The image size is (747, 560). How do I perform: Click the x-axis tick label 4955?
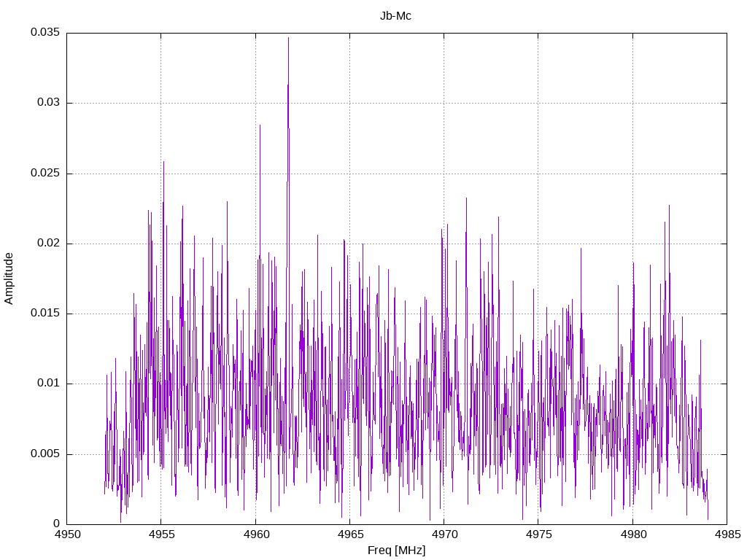tap(161, 534)
